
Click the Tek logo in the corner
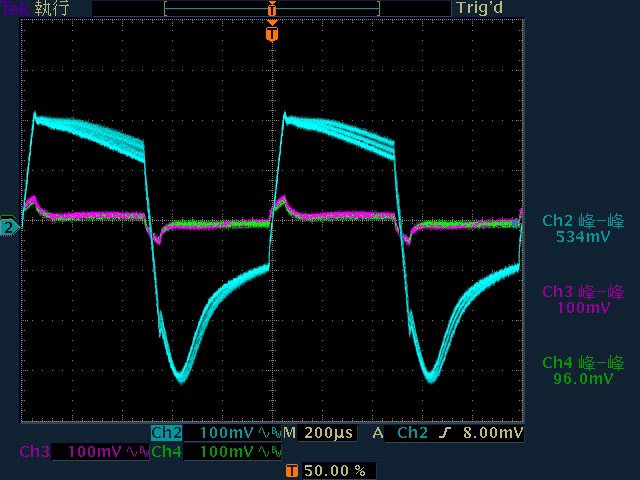coord(16,8)
